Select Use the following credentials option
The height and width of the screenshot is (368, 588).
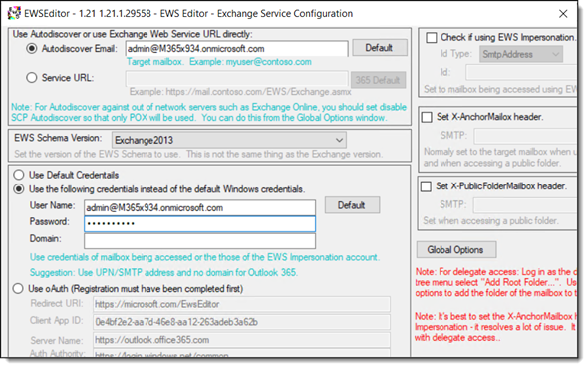tap(19, 189)
